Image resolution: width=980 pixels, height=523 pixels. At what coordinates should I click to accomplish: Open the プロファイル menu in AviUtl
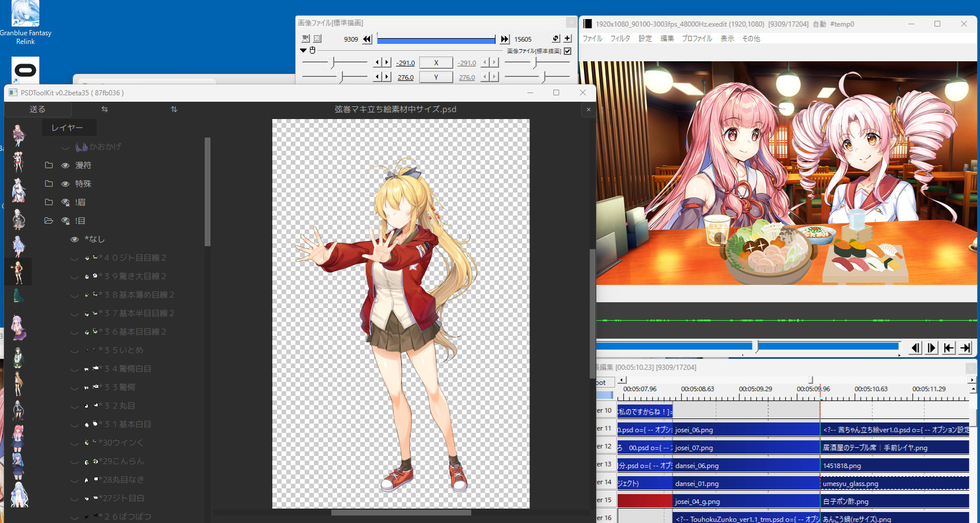click(697, 39)
